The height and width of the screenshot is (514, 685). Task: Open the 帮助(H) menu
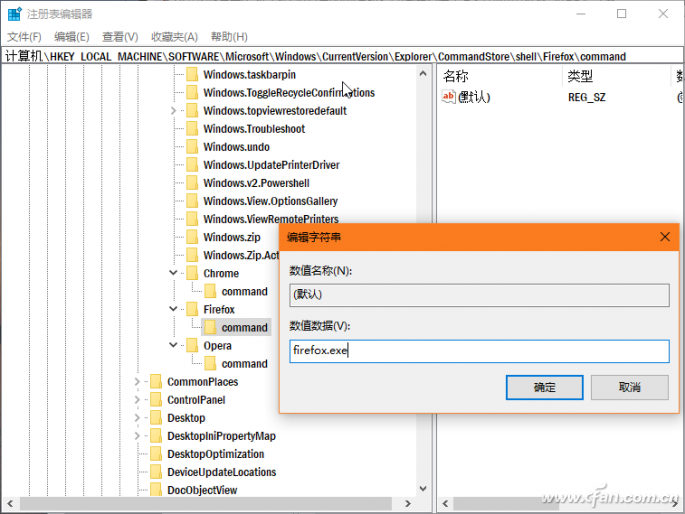229,37
